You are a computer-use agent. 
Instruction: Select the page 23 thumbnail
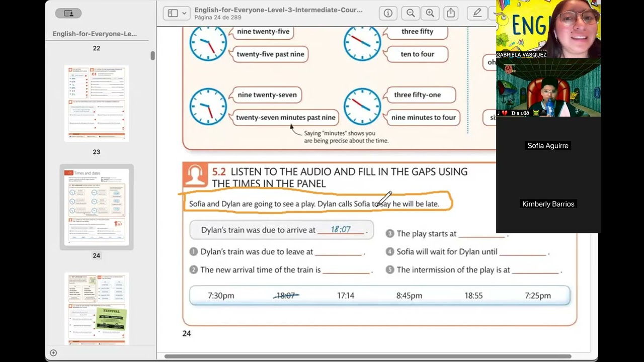click(x=96, y=103)
